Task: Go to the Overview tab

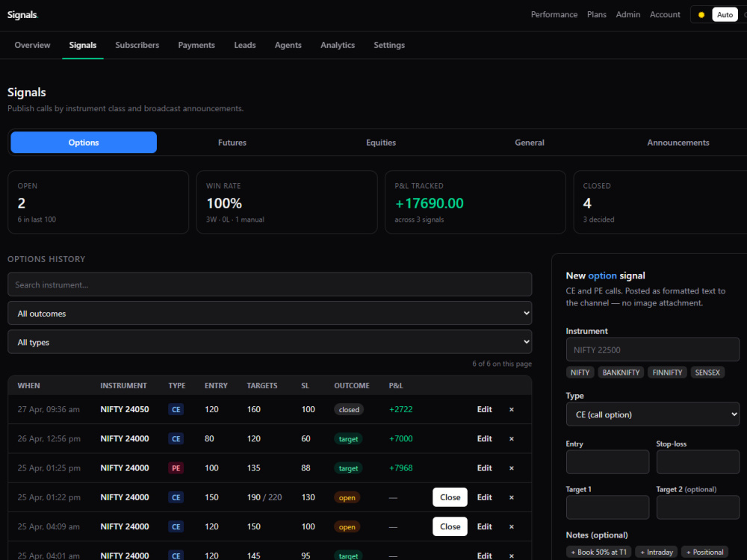Action: click(32, 45)
